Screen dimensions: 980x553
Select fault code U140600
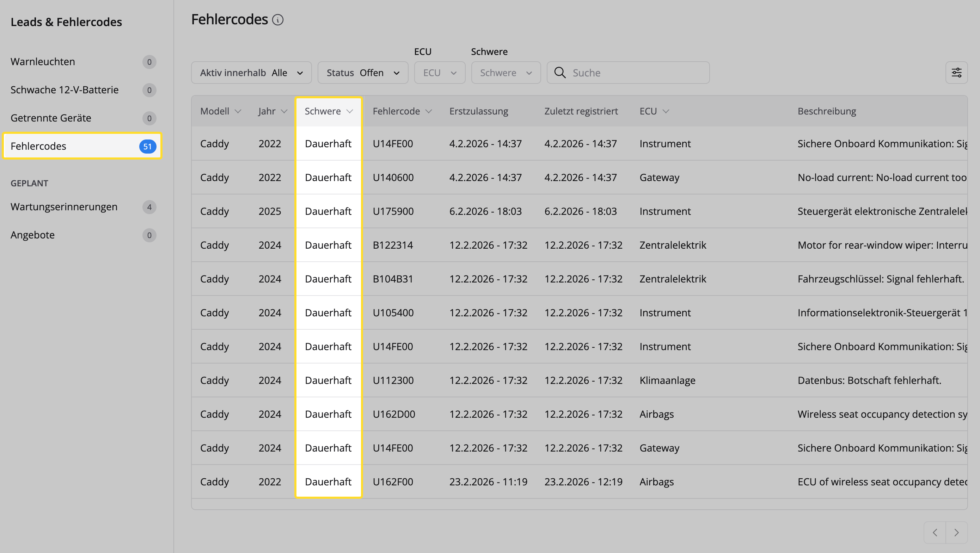(393, 178)
